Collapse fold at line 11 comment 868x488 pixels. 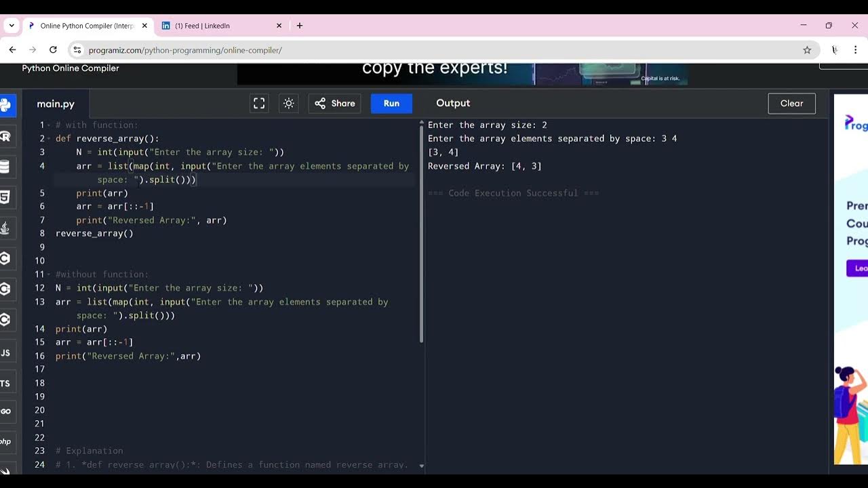[49, 274]
